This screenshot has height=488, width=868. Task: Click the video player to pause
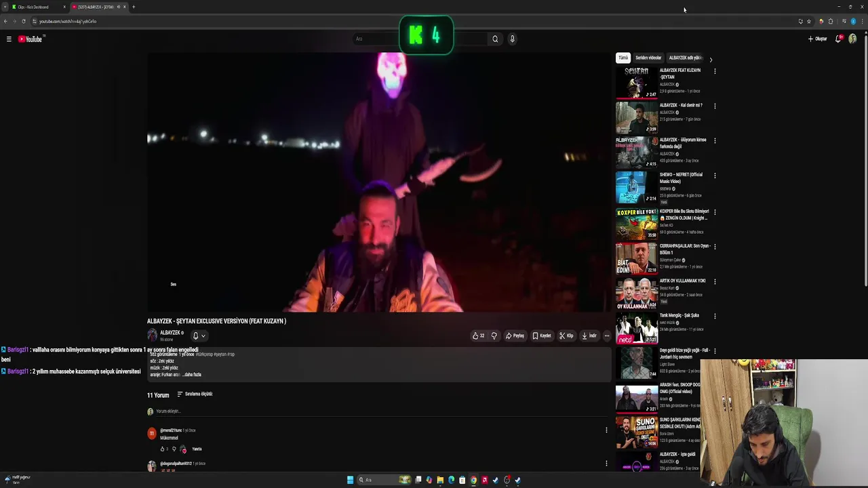[x=380, y=182]
